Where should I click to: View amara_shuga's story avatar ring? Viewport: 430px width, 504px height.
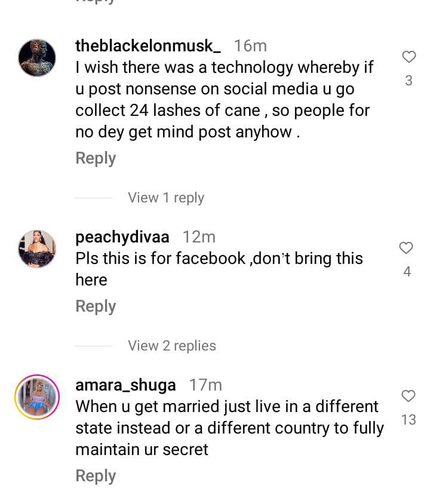click(x=37, y=397)
